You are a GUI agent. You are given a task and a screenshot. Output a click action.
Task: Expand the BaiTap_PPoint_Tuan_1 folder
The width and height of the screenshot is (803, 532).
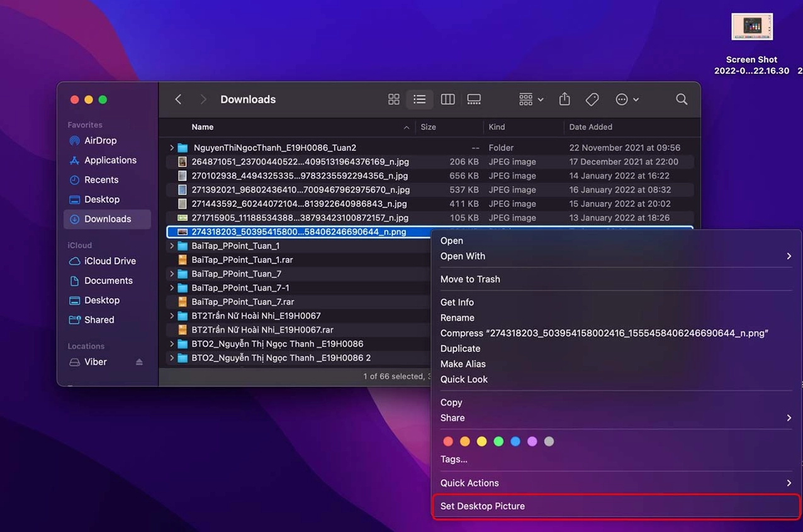172,246
